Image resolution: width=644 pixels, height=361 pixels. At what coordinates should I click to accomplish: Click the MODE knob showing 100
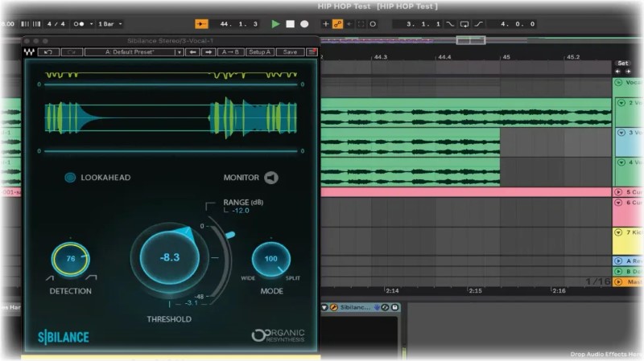point(271,259)
